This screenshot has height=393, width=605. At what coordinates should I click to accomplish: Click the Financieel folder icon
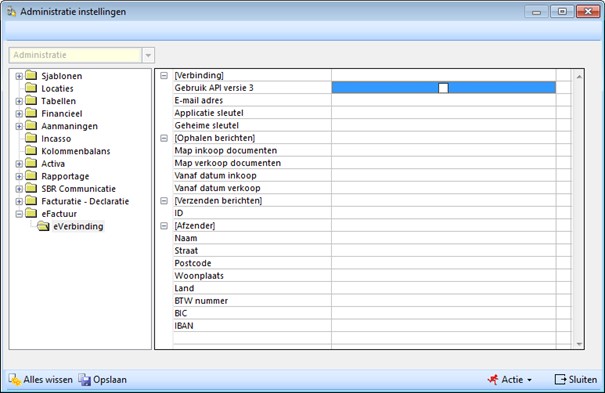31,113
